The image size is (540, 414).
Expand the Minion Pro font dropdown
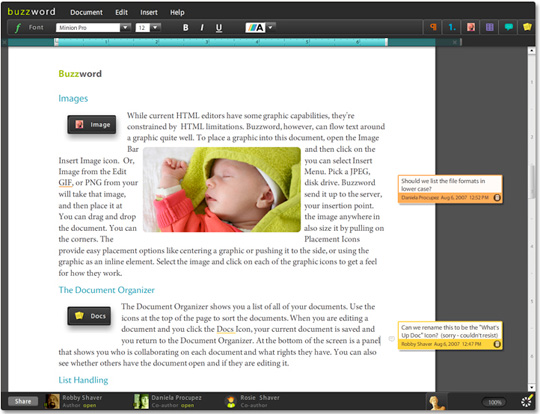click(125, 28)
